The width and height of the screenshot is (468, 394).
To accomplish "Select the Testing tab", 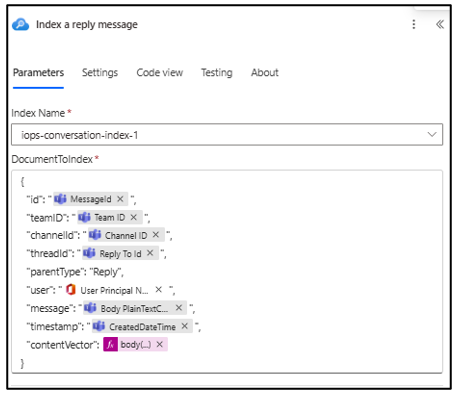I will click(x=217, y=72).
